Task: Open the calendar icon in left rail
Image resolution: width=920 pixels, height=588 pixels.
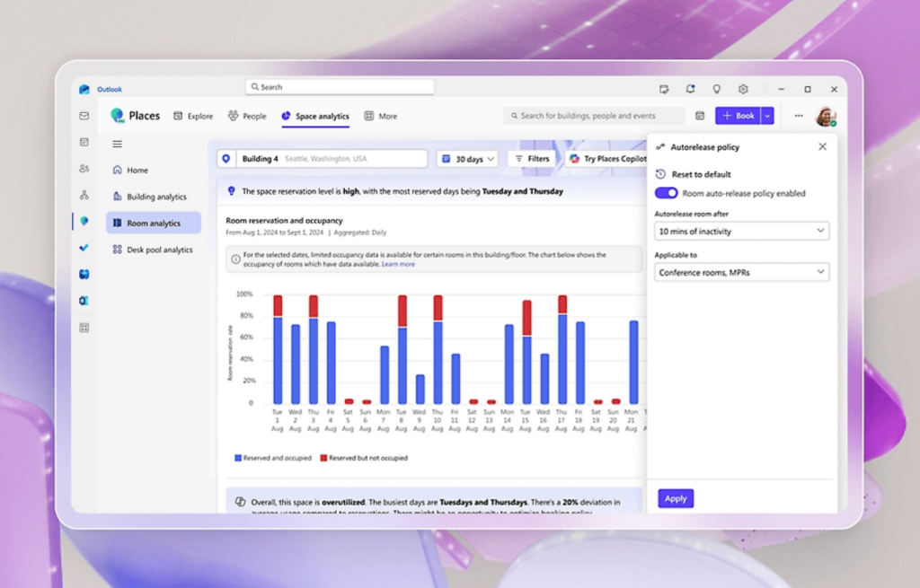Action: (x=84, y=142)
